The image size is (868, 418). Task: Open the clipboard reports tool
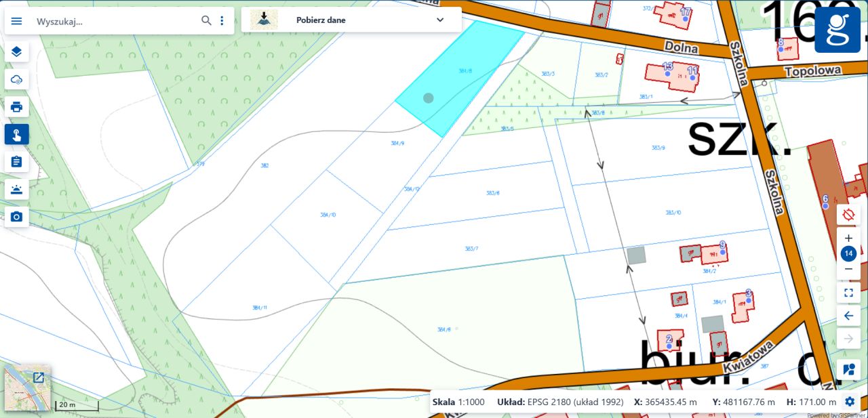pyautogui.click(x=17, y=162)
